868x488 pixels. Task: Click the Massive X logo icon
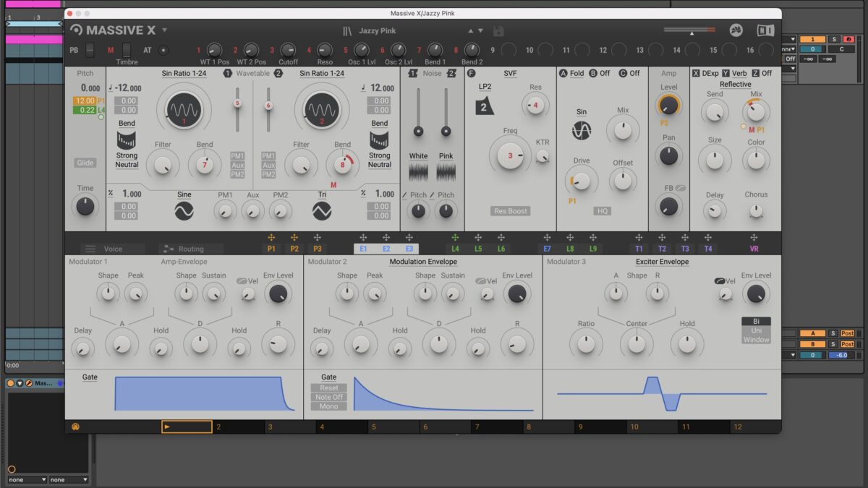(x=77, y=30)
